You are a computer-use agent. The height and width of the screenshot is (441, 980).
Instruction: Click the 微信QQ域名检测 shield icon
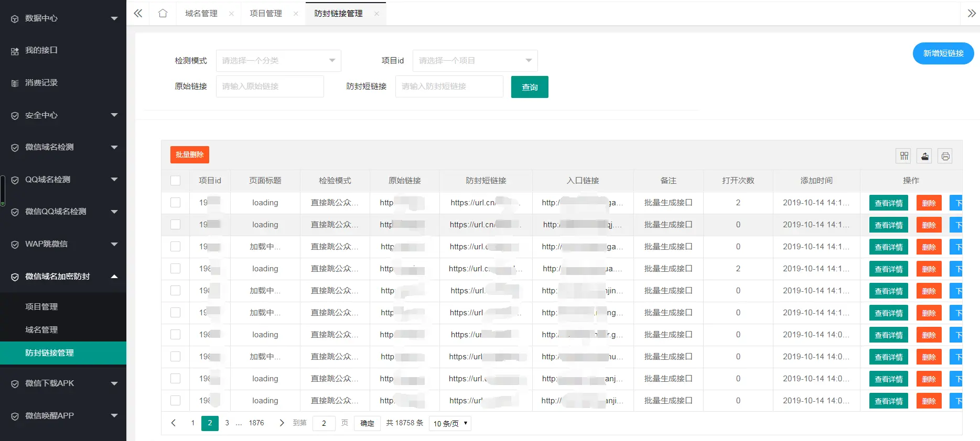15,212
